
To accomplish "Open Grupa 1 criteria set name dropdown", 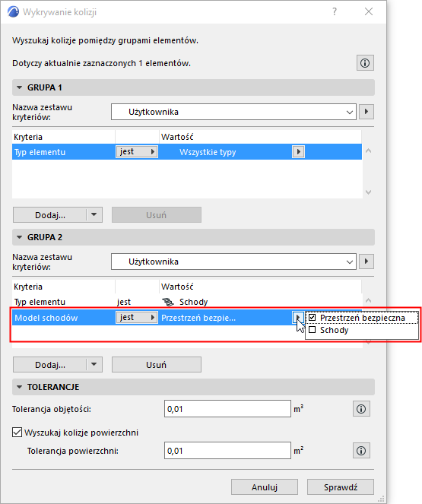I will tap(233, 112).
